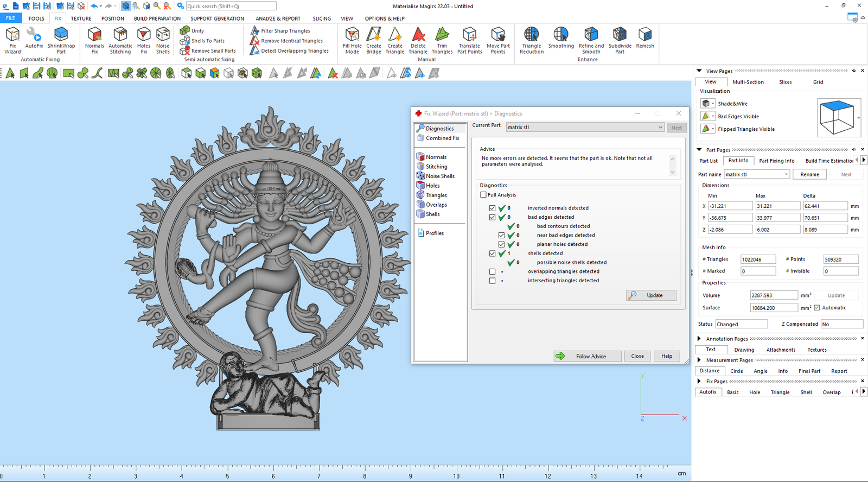Toggle Automatic surface checkbox
Image resolution: width=868 pixels, height=482 pixels.
[817, 308]
